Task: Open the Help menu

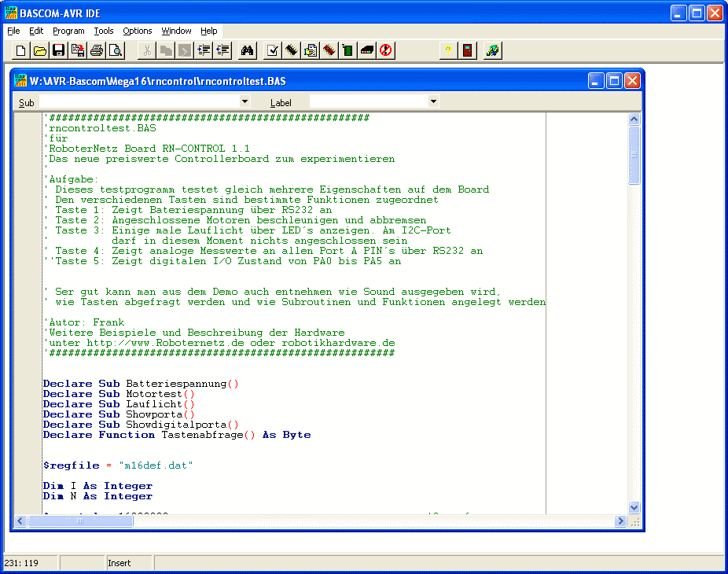Action: point(209,31)
